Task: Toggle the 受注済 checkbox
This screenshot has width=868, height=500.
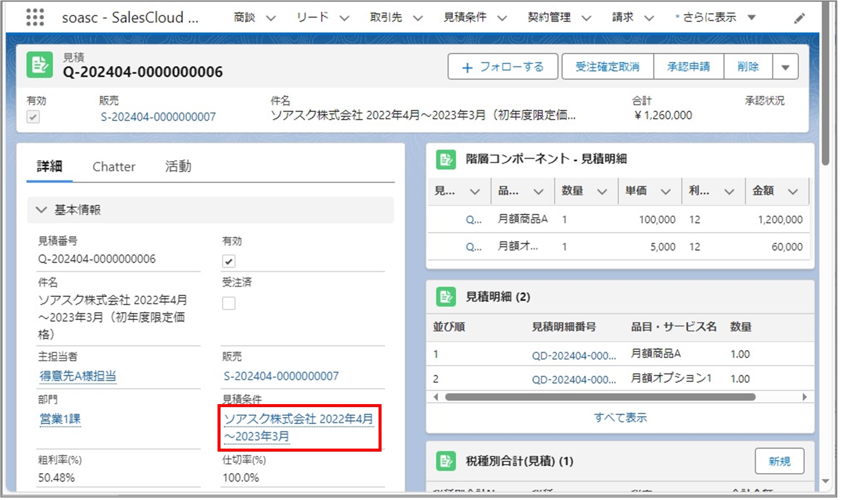Action: coord(229,303)
